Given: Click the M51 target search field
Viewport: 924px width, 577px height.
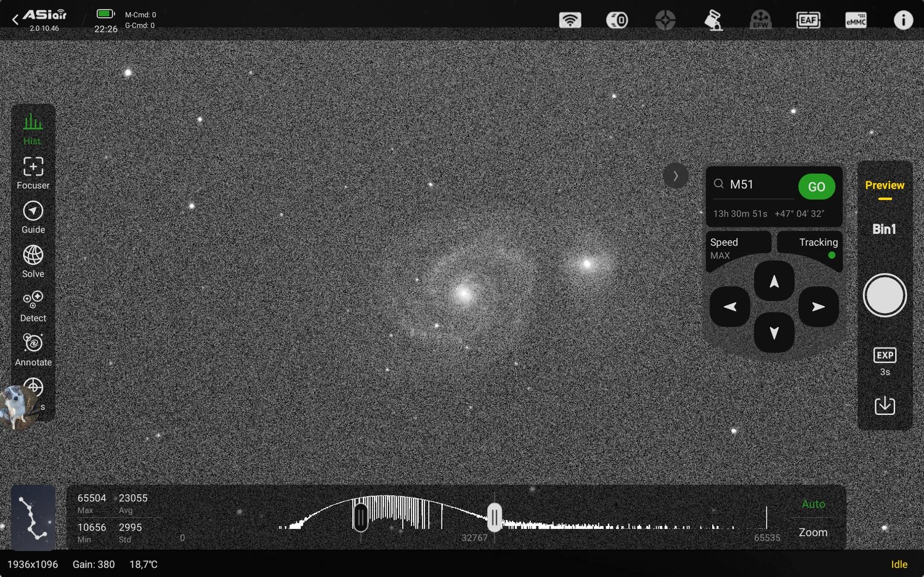Looking at the screenshot, I should (x=753, y=185).
